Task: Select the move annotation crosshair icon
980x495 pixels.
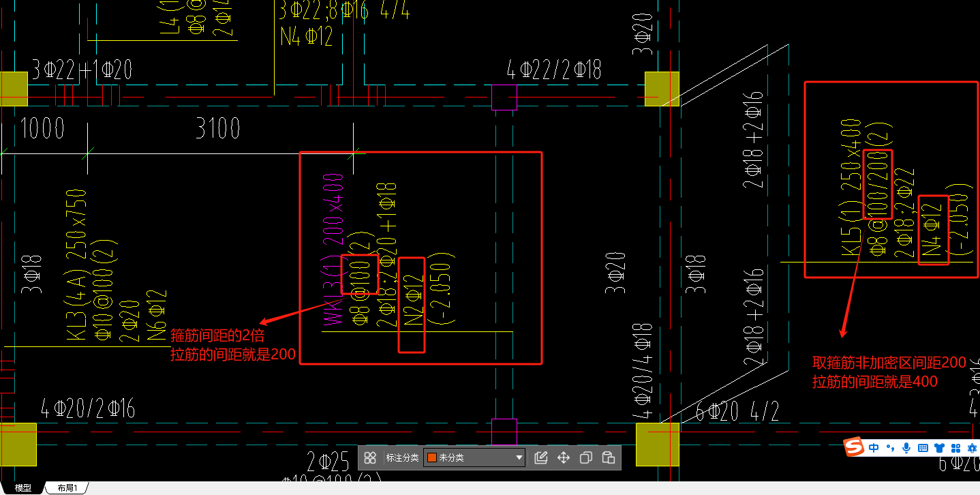Action: [564, 457]
